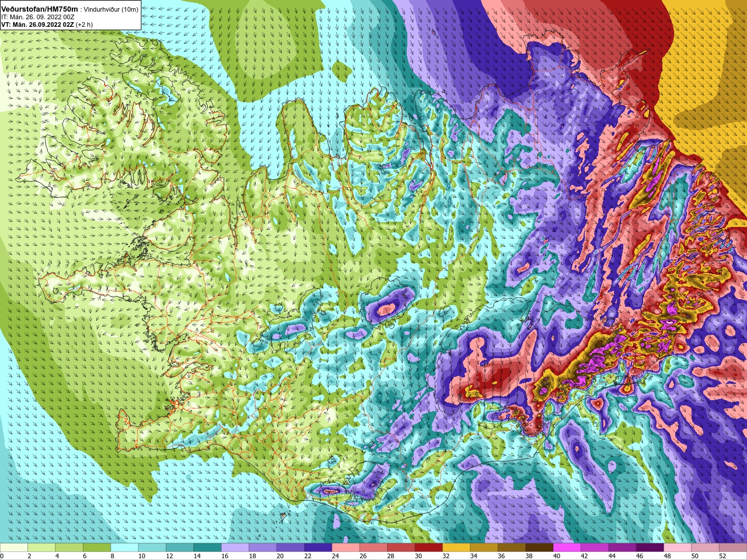
Task: Click the legend label '40'
Action: pyautogui.click(x=556, y=556)
